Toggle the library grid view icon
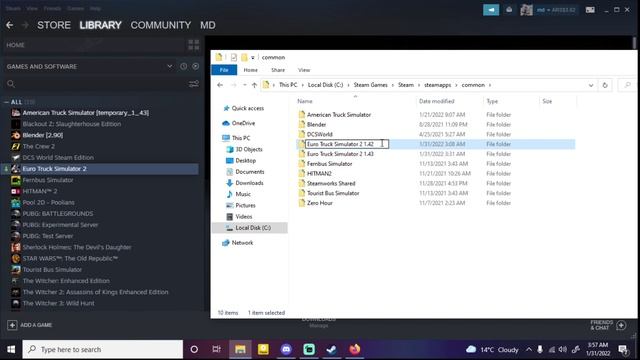 [193, 45]
